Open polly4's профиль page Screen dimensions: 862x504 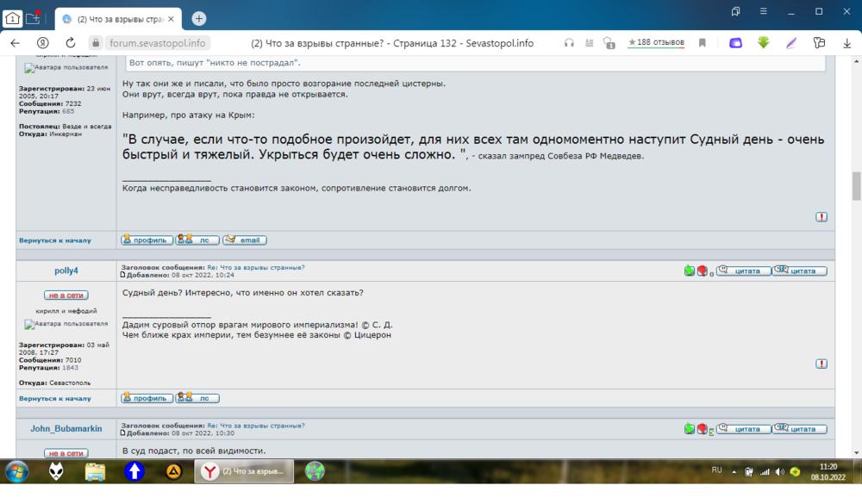point(145,397)
